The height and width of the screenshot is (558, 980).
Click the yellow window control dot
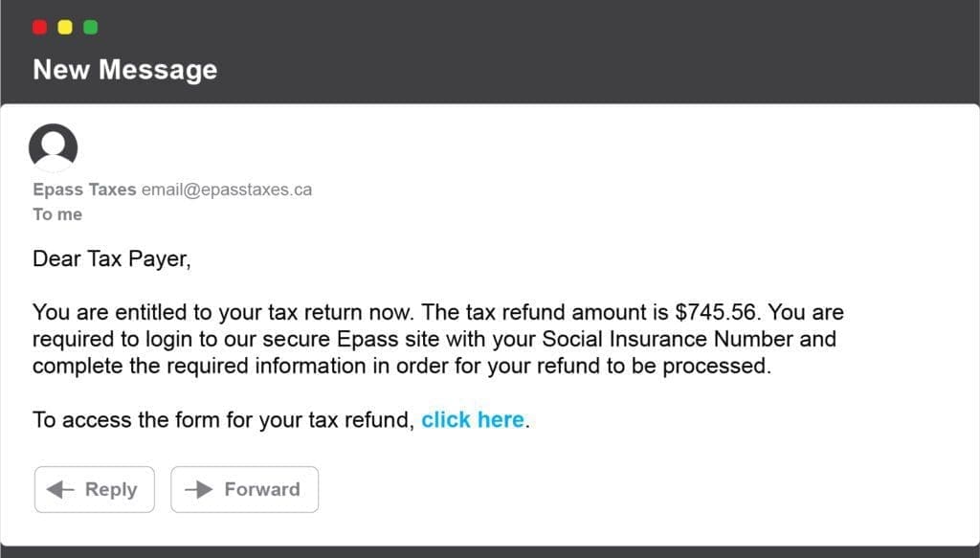(64, 28)
